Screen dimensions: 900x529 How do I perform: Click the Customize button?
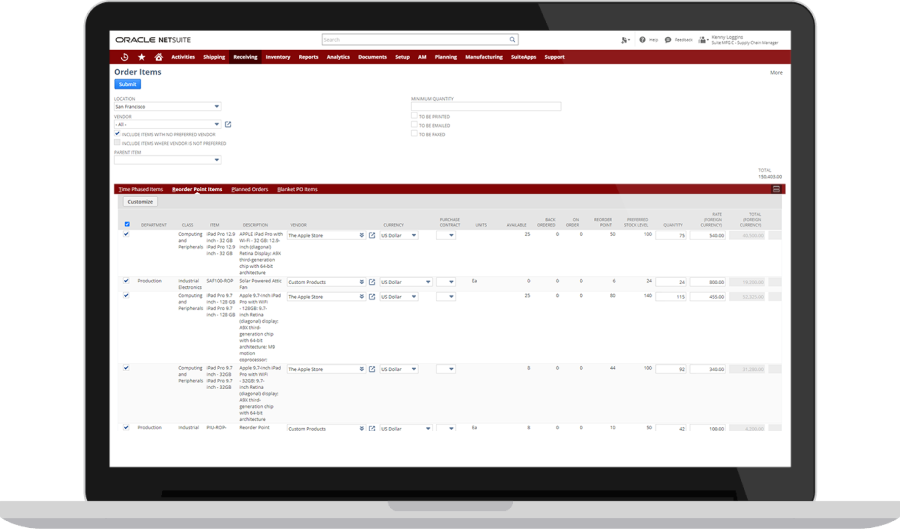(140, 202)
